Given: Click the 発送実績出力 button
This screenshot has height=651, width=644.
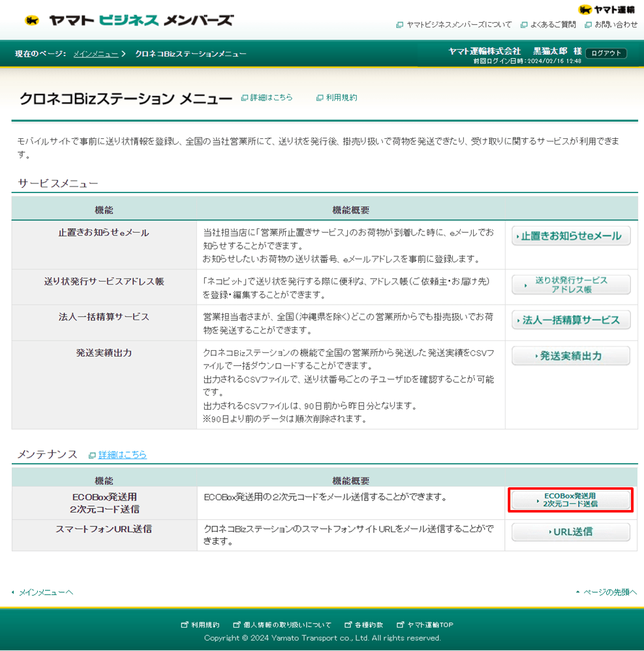Looking at the screenshot, I should (x=571, y=356).
